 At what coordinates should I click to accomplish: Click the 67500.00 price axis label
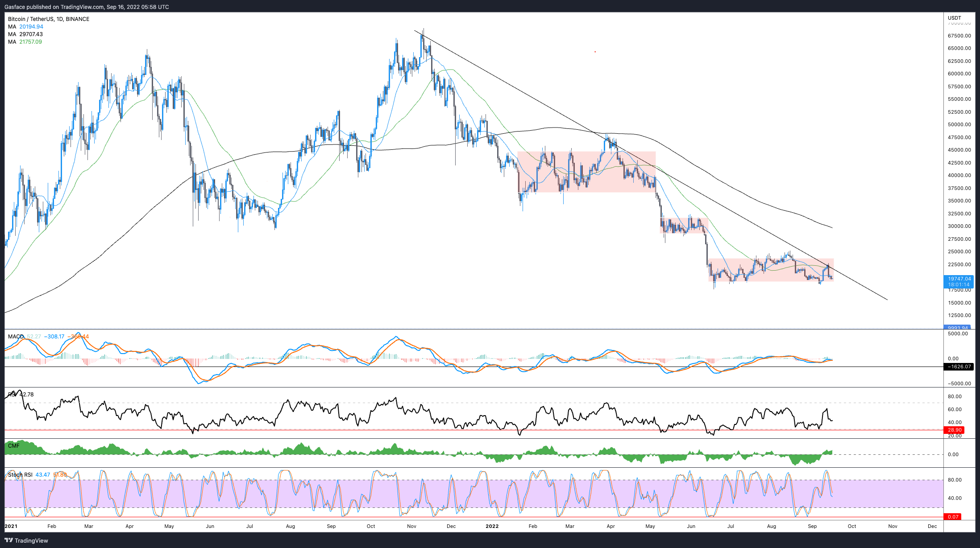pos(959,36)
